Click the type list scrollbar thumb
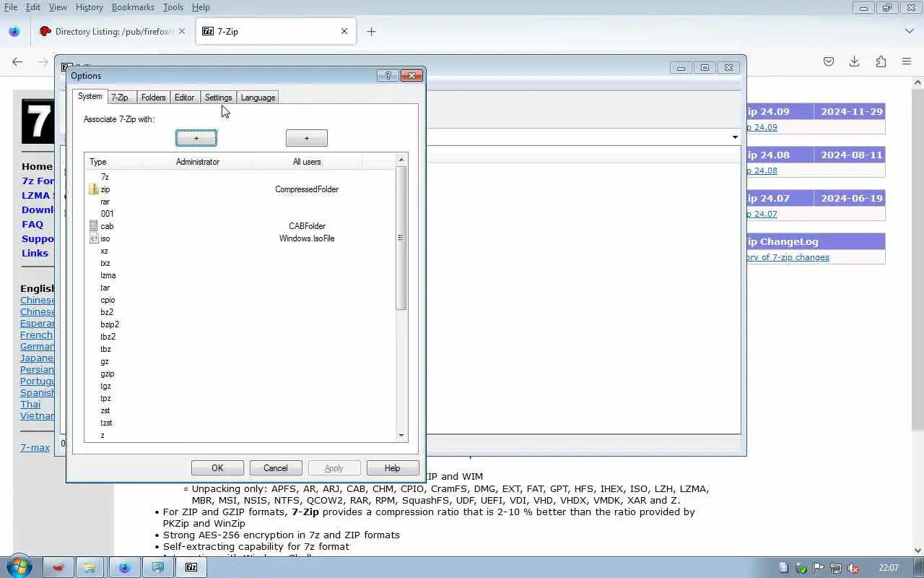The width and height of the screenshot is (924, 578). [x=401, y=238]
